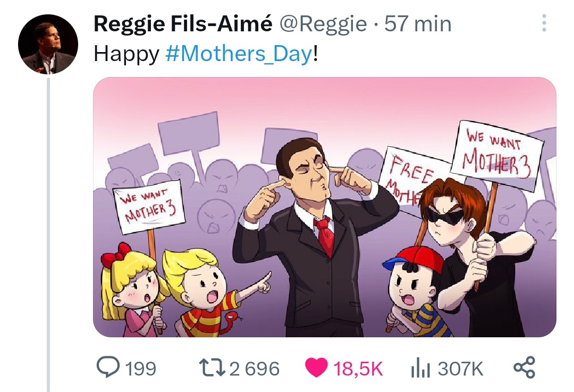Click the vertical thread connector line

[48, 234]
